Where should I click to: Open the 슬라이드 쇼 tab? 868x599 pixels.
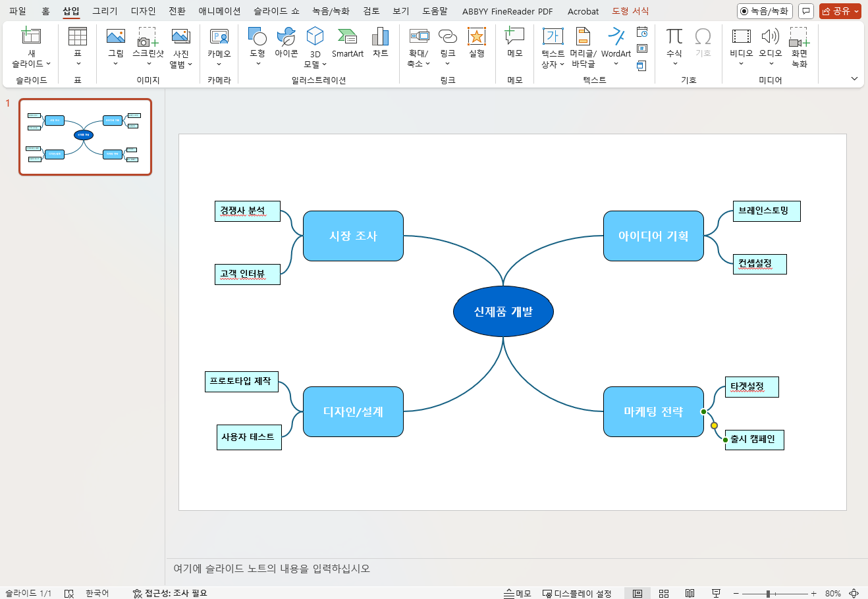[277, 11]
